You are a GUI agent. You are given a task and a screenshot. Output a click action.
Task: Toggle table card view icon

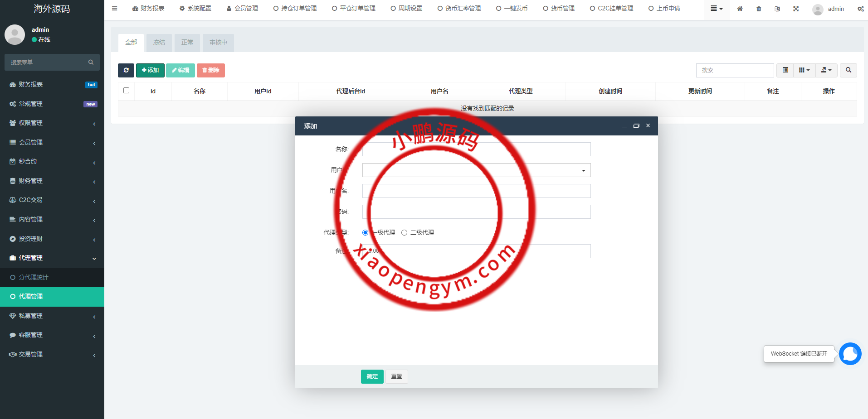coord(785,70)
